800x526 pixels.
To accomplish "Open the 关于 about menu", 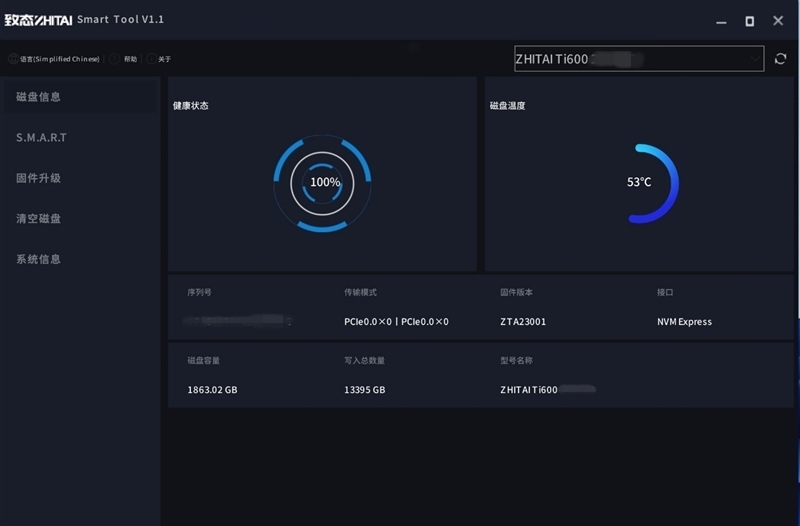I will coord(165,59).
